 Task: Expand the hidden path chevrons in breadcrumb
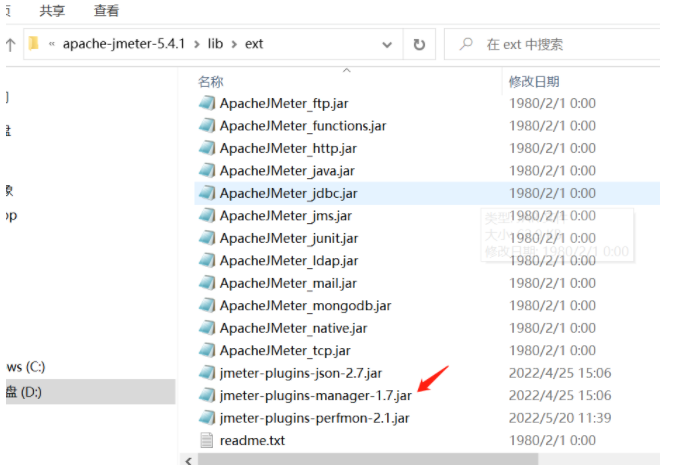pos(52,44)
